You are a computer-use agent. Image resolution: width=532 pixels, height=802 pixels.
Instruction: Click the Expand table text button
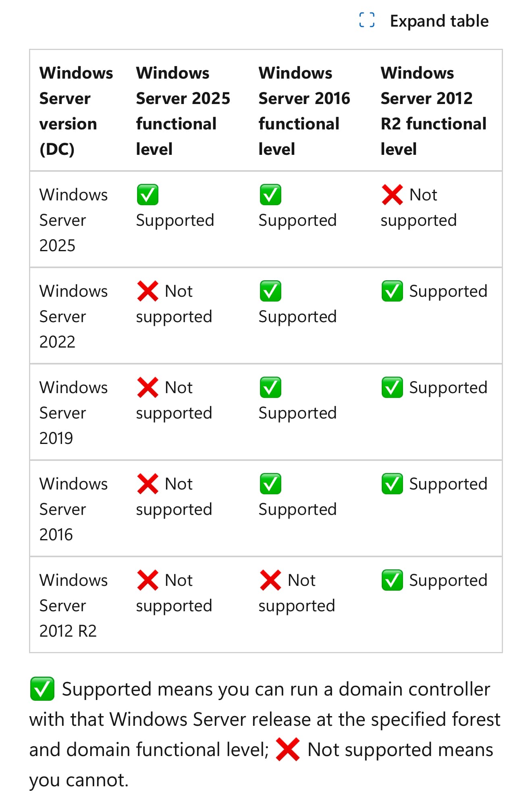click(x=439, y=21)
